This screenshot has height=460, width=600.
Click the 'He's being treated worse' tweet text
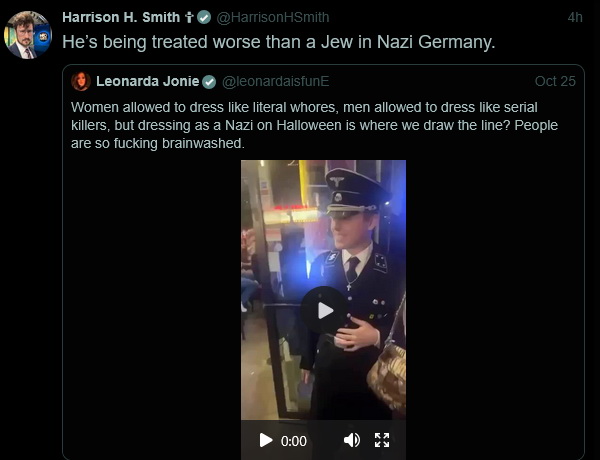pos(279,42)
